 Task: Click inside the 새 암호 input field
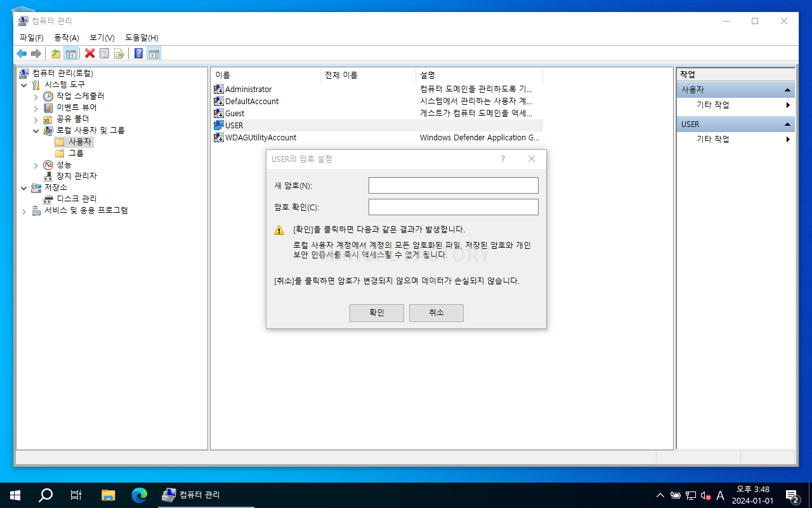tap(453, 185)
